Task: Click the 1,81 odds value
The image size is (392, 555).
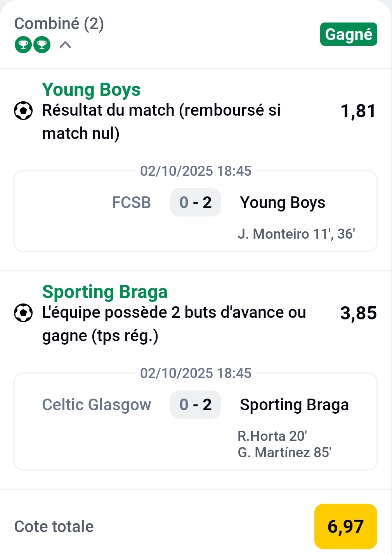Action: tap(358, 111)
